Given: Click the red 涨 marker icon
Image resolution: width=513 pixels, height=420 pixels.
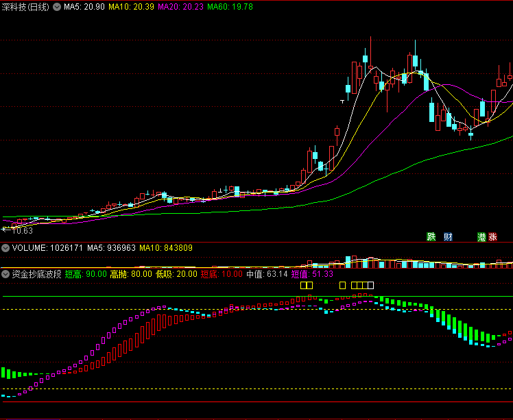Looking at the screenshot, I should pos(492,236).
